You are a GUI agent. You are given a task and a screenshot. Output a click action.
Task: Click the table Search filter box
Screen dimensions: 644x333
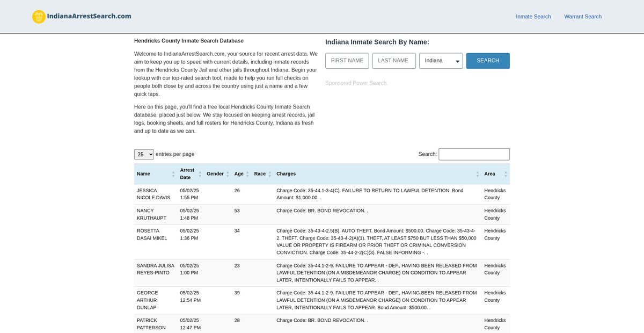click(474, 154)
